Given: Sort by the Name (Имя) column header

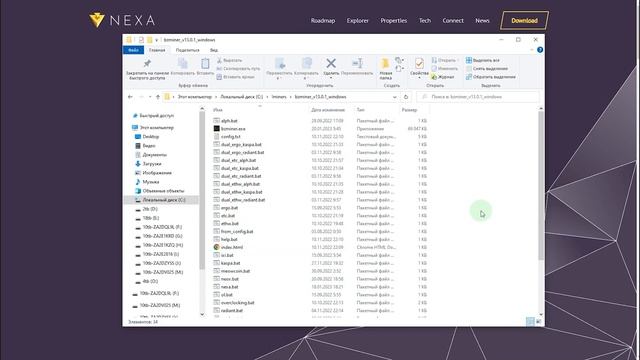Looking at the screenshot, I should click(x=218, y=110).
